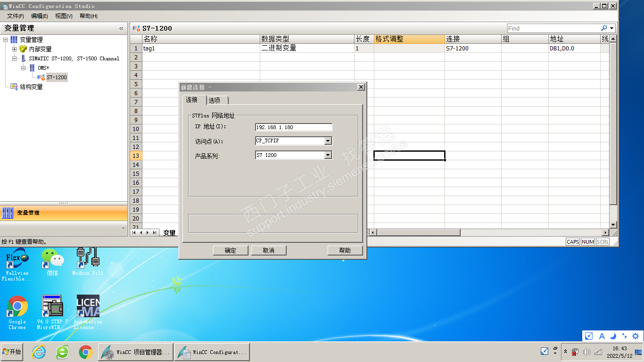
Task: Switch to WinCC 项目管理器 taskbar window
Action: click(x=135, y=352)
